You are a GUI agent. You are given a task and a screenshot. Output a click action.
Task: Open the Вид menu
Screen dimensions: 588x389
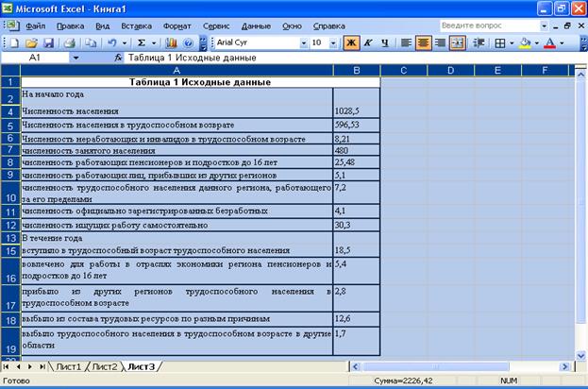[x=102, y=26]
